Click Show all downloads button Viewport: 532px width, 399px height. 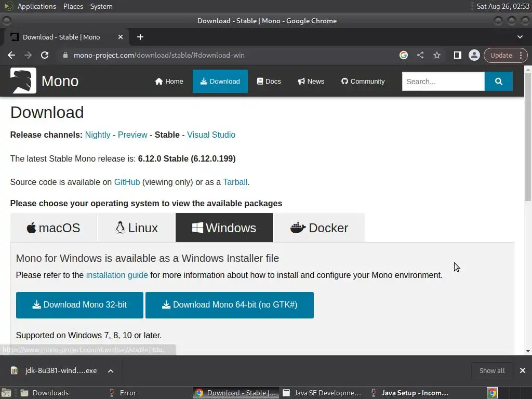(491, 370)
